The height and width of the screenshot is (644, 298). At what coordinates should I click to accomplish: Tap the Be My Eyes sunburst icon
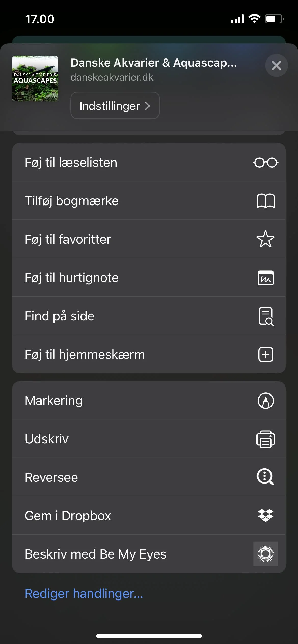(265, 554)
